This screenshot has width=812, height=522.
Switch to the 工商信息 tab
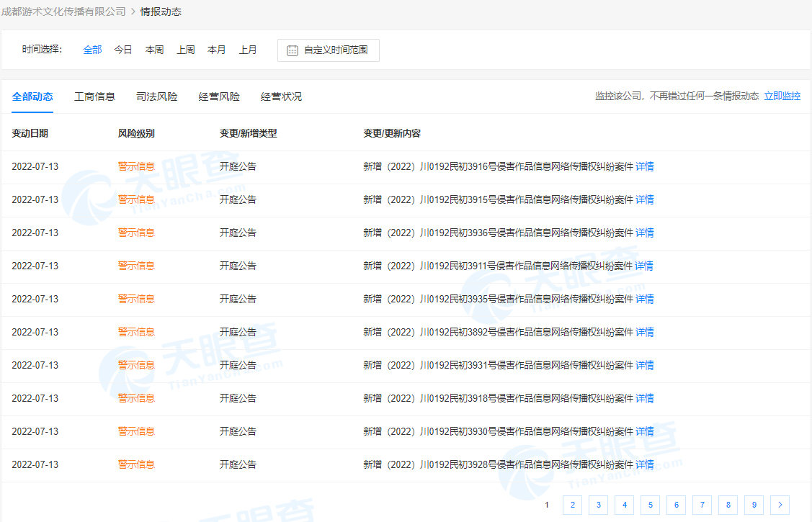[94, 96]
